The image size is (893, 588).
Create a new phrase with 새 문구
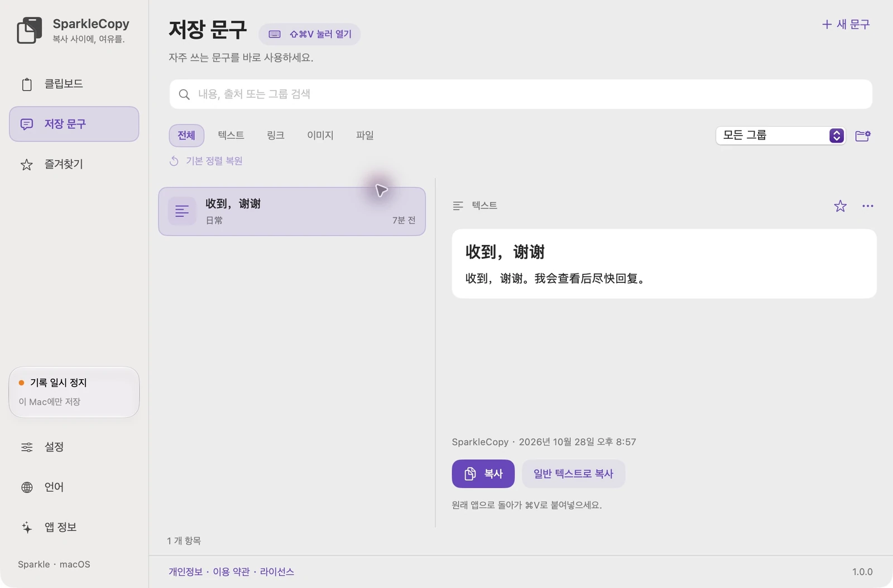[846, 25]
